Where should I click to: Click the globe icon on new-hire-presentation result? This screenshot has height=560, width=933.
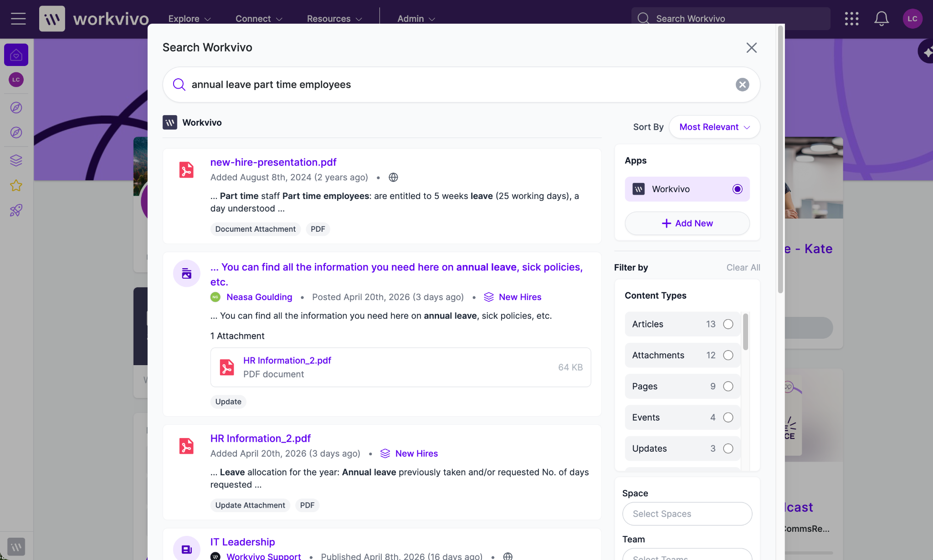pyautogui.click(x=393, y=178)
